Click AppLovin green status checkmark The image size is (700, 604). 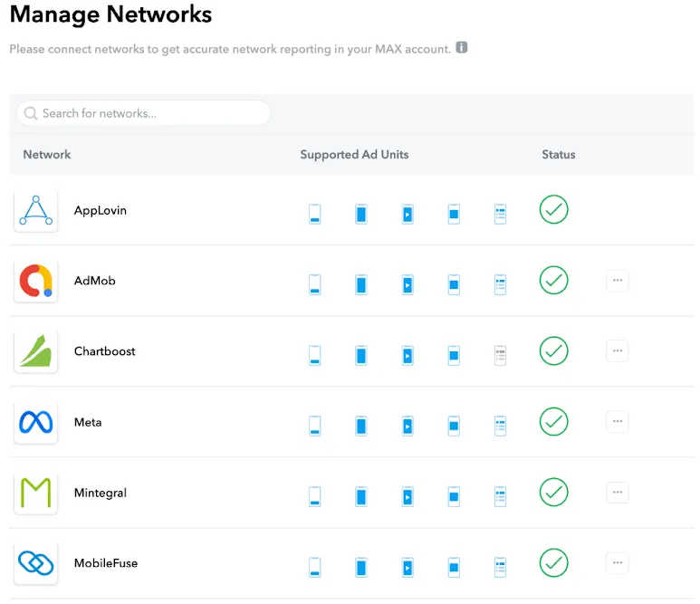pyautogui.click(x=553, y=209)
